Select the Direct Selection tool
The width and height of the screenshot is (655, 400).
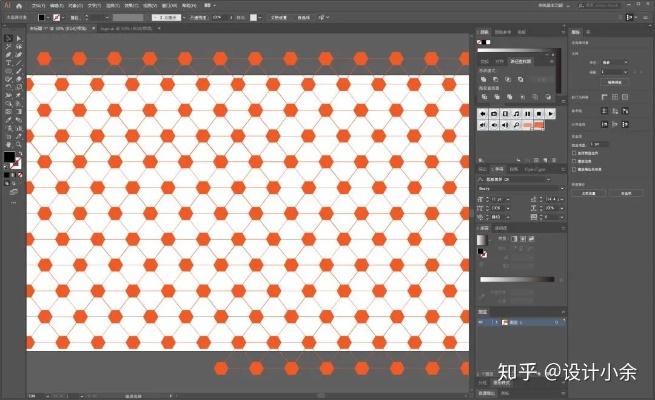[19, 38]
